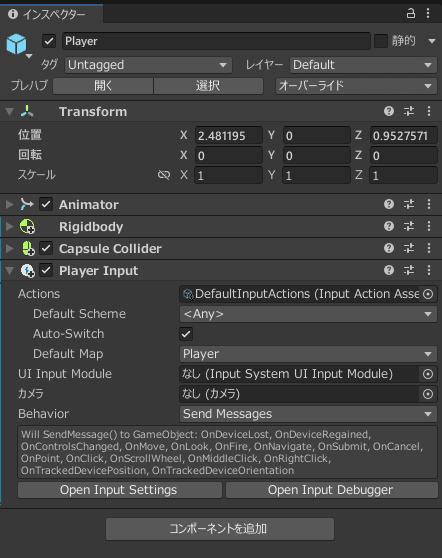
Task: Click the scale constrain proportions link icon
Action: coord(164,175)
